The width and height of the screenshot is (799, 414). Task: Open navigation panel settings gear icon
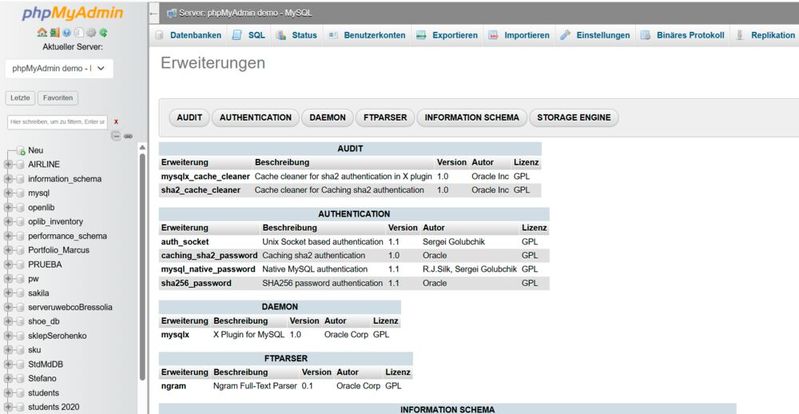(91, 33)
